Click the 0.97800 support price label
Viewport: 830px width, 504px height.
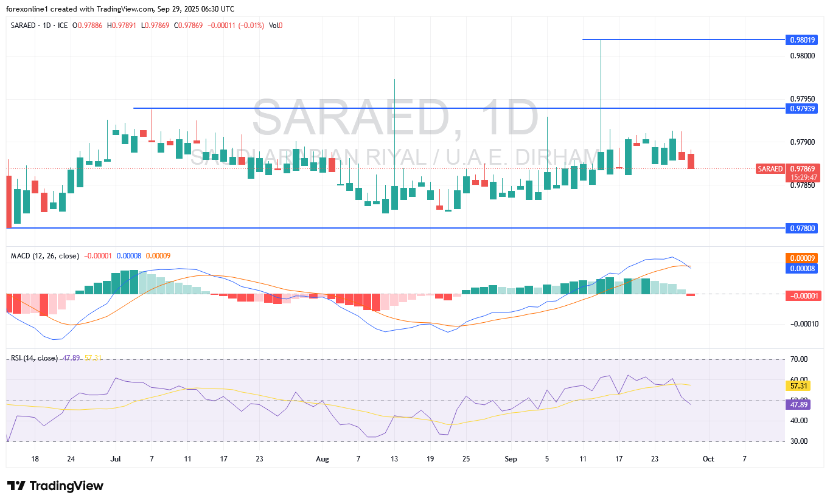click(802, 228)
